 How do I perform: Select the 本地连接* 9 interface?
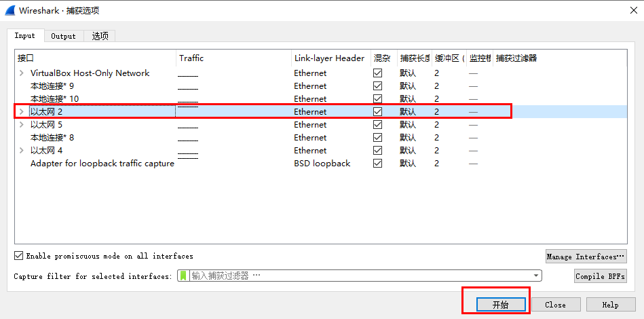[x=52, y=86]
